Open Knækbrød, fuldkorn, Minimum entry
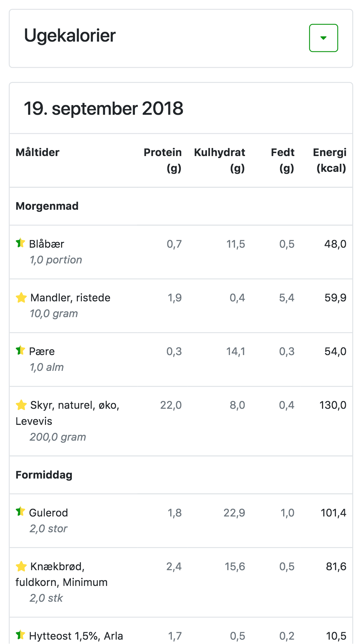 62,574
